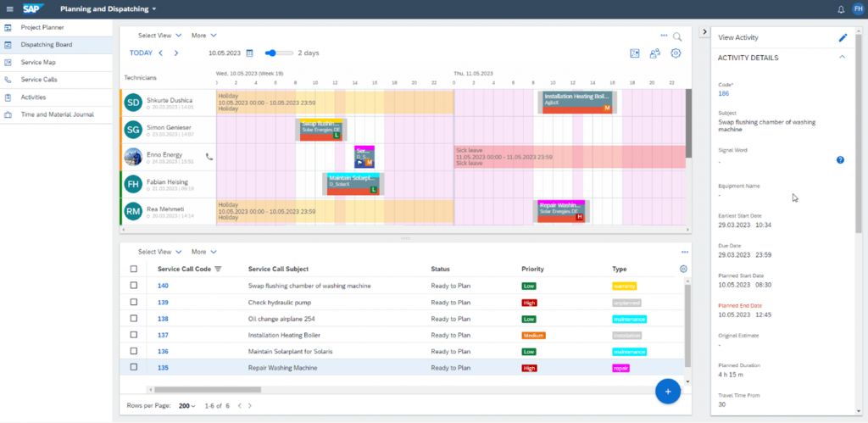Check the box for service call 137
Image resolution: width=868 pixels, height=423 pixels.
click(133, 335)
